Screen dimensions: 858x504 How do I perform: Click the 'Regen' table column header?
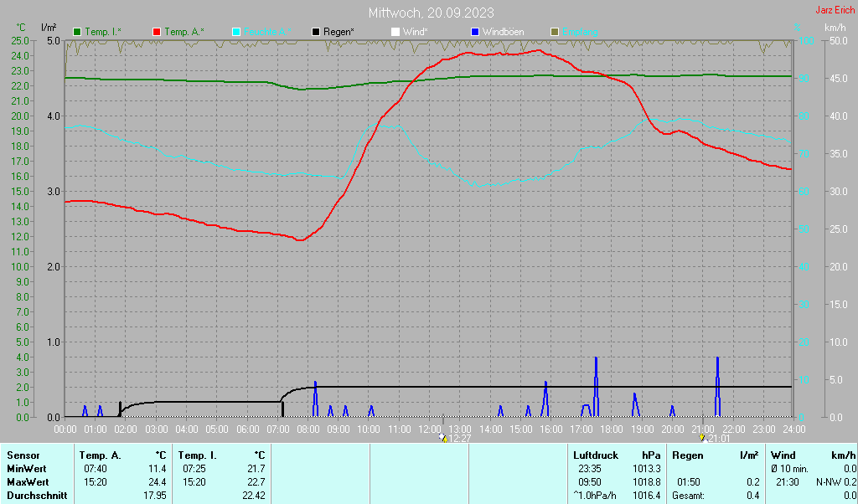687,455
